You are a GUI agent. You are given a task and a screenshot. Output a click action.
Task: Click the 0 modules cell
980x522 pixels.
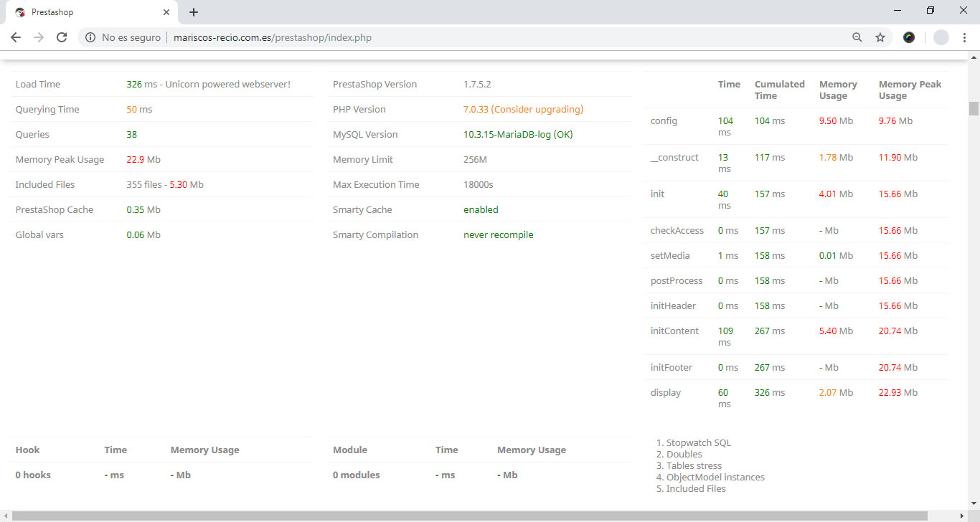click(x=357, y=475)
